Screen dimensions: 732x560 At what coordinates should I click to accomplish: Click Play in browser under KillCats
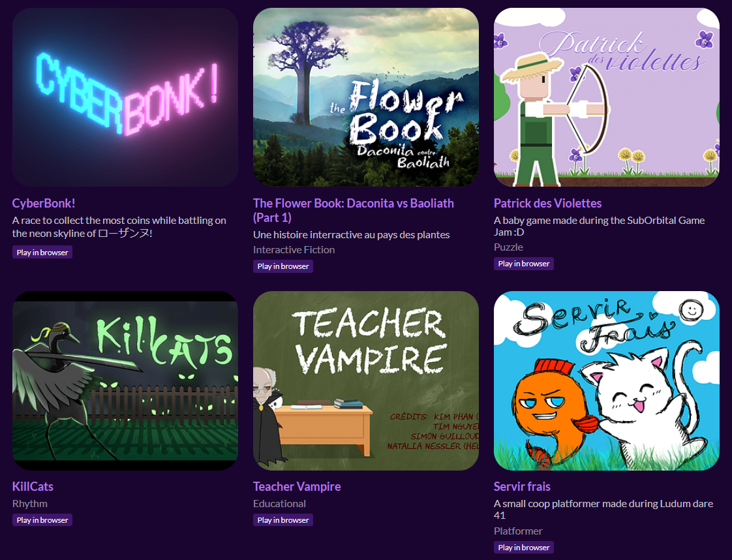[x=42, y=520]
